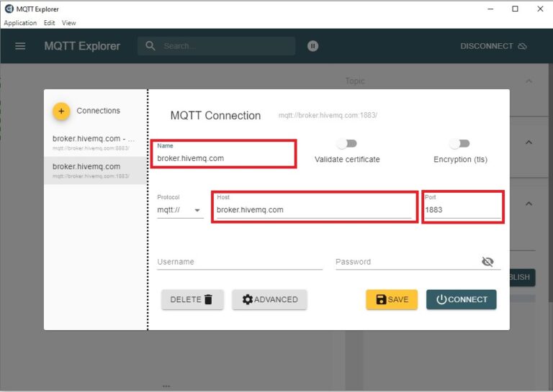Delete the connection using trash button
Screen dimensions: 553x392
(x=192, y=299)
